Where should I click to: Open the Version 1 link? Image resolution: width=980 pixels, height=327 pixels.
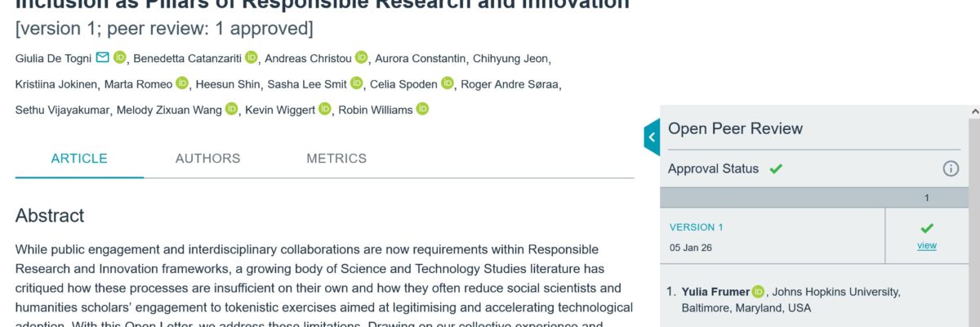pyautogui.click(x=697, y=227)
